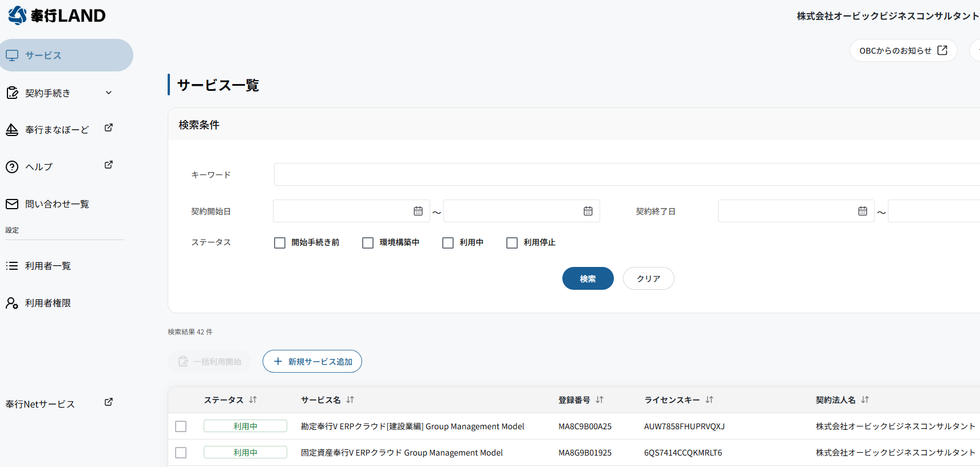Image resolution: width=980 pixels, height=467 pixels.
Task: Click the サービス monitor icon in sidebar
Action: coord(12,55)
